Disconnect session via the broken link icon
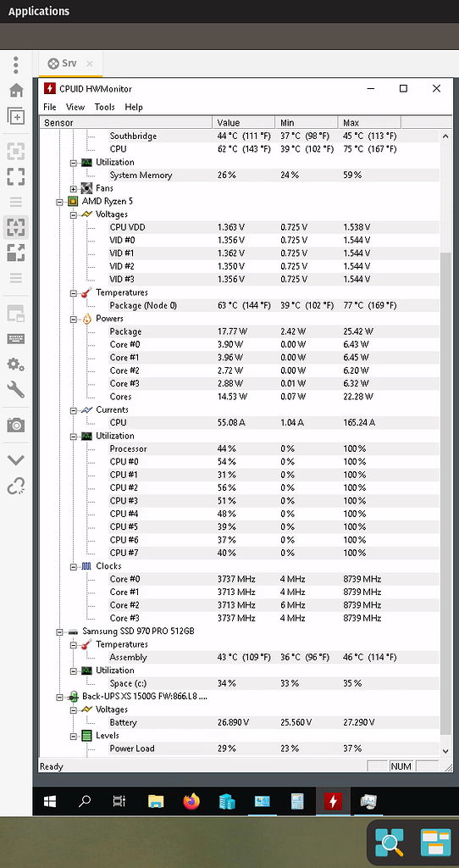 [15, 487]
